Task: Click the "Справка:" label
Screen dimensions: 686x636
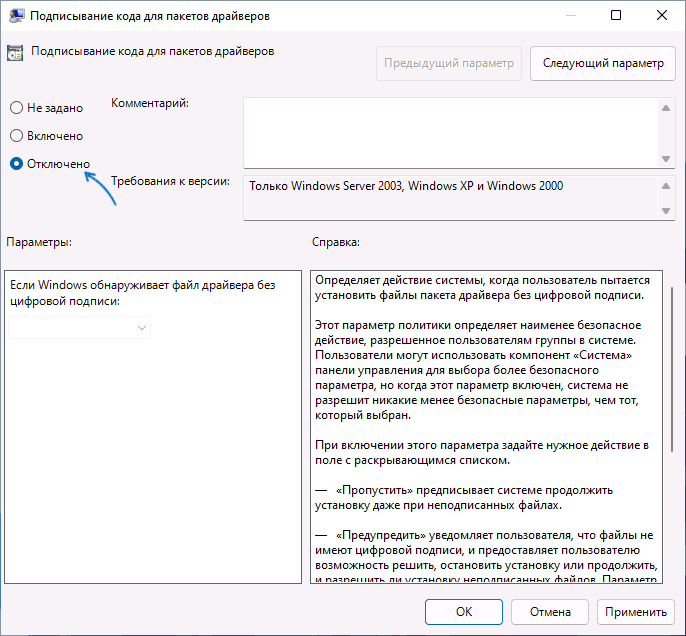Action: tap(336, 242)
